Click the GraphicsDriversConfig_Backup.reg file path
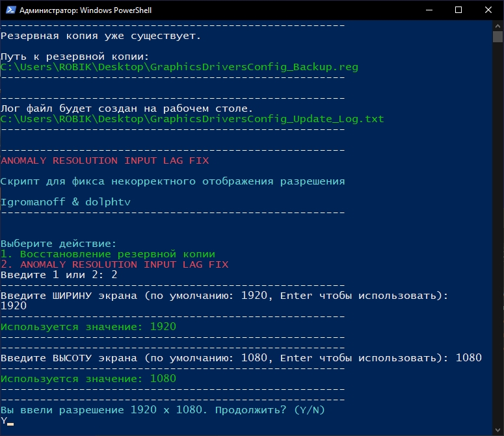The width and height of the screenshot is (504, 436). click(179, 67)
